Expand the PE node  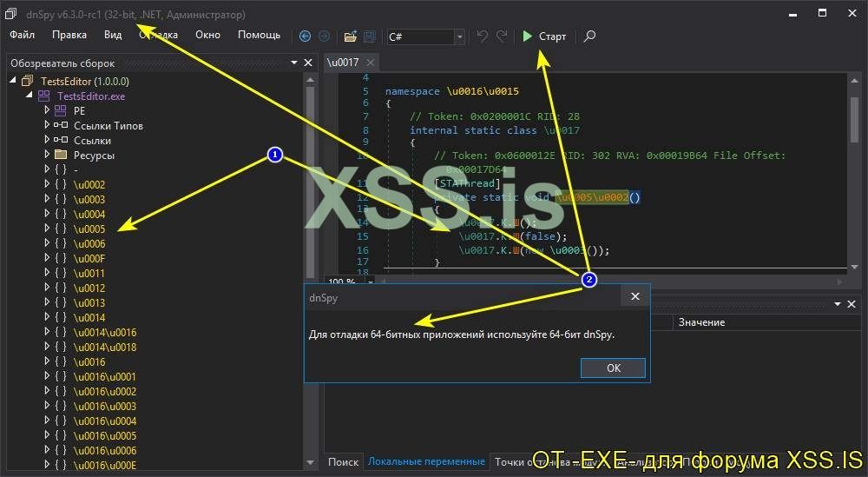pos(47,110)
